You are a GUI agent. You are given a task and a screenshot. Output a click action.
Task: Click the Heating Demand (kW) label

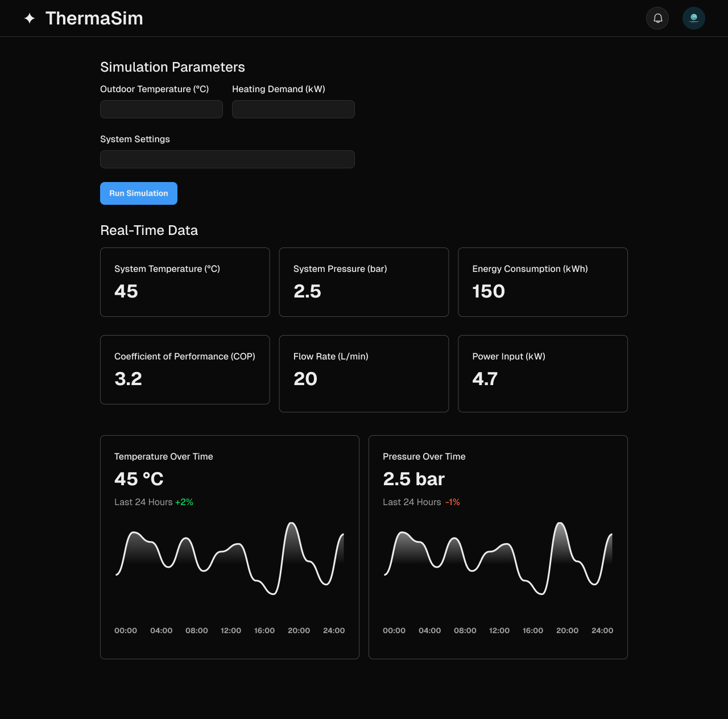[x=279, y=89]
